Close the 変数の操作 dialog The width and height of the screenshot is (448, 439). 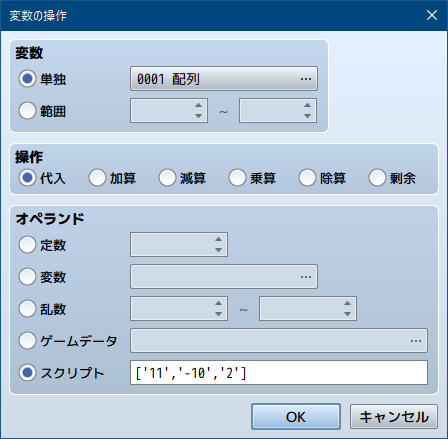(432, 15)
